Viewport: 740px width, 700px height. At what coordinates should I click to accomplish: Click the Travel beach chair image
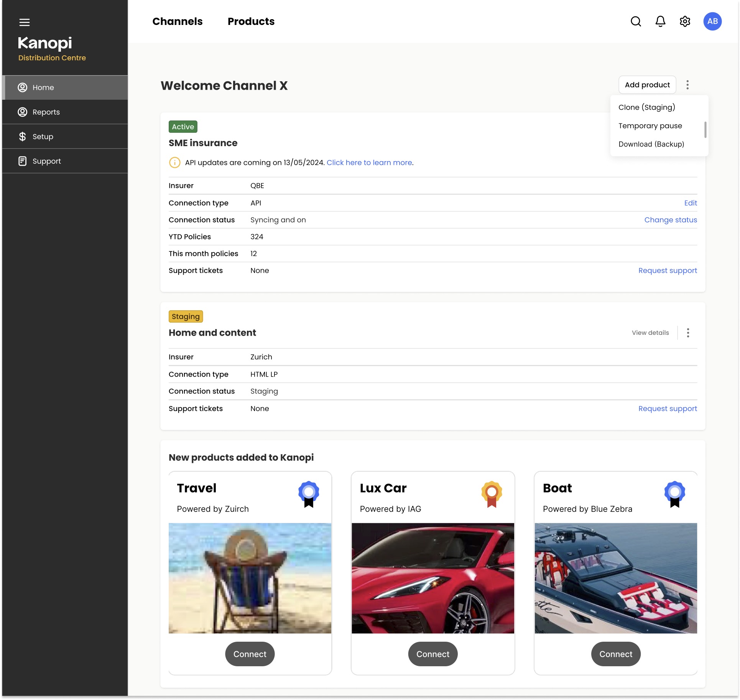(250, 578)
